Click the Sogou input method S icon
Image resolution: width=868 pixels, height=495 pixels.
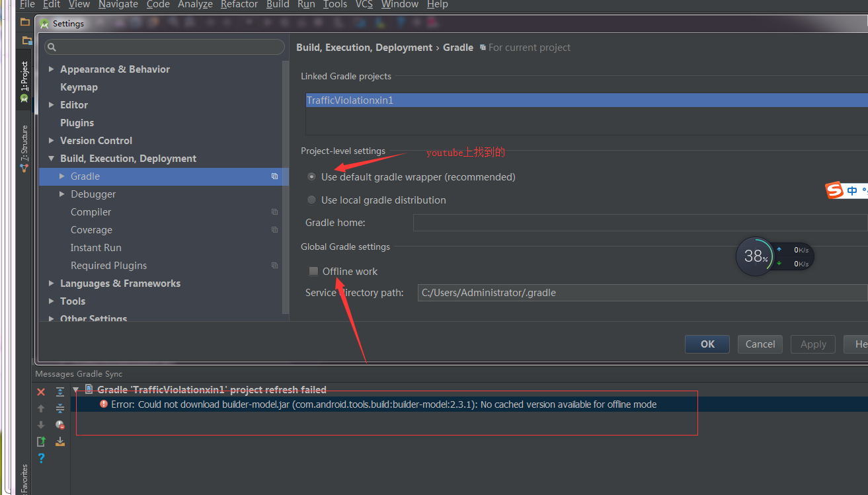[835, 191]
